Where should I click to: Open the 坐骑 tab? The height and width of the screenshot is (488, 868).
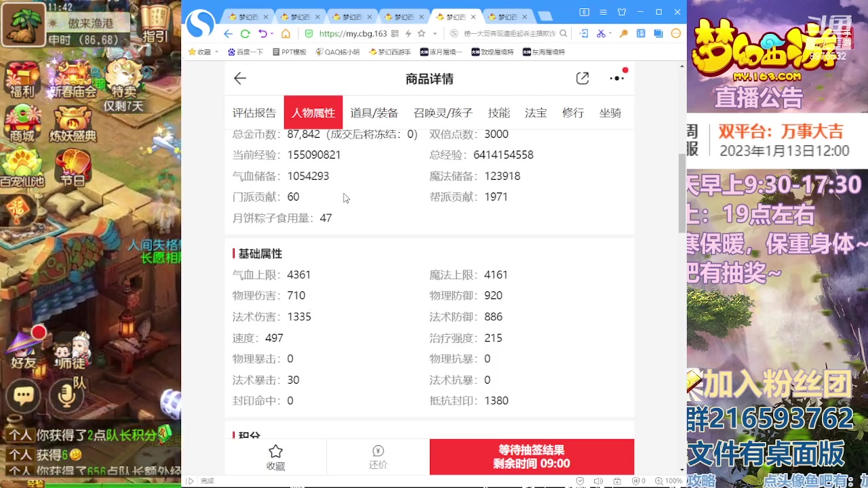coord(610,113)
